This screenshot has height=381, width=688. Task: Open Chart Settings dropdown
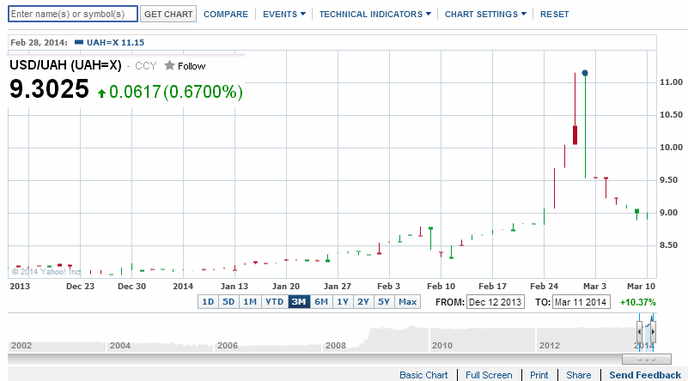[x=485, y=14]
